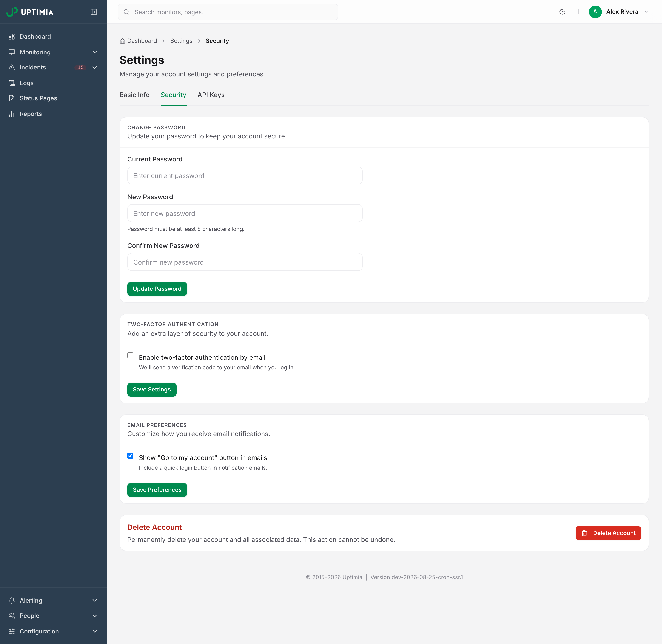The image size is (662, 644).
Task: Focus the Current Password field
Action: tap(245, 175)
